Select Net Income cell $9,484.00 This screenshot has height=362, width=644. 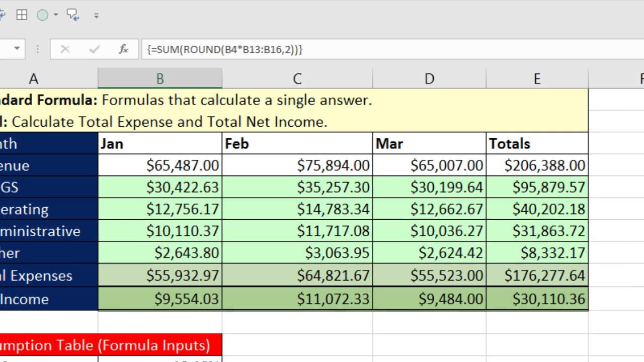click(429, 299)
